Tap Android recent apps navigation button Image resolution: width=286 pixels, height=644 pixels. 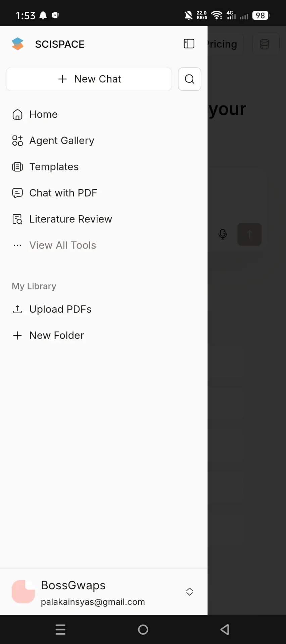(x=60, y=630)
